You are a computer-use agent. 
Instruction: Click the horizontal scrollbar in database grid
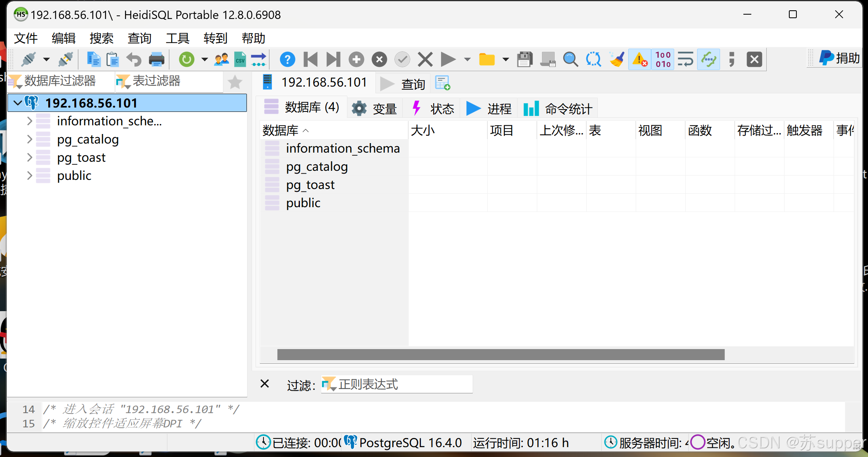(500, 355)
